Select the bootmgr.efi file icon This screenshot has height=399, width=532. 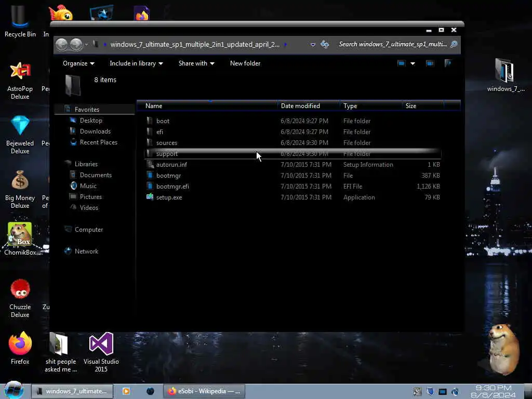click(150, 187)
